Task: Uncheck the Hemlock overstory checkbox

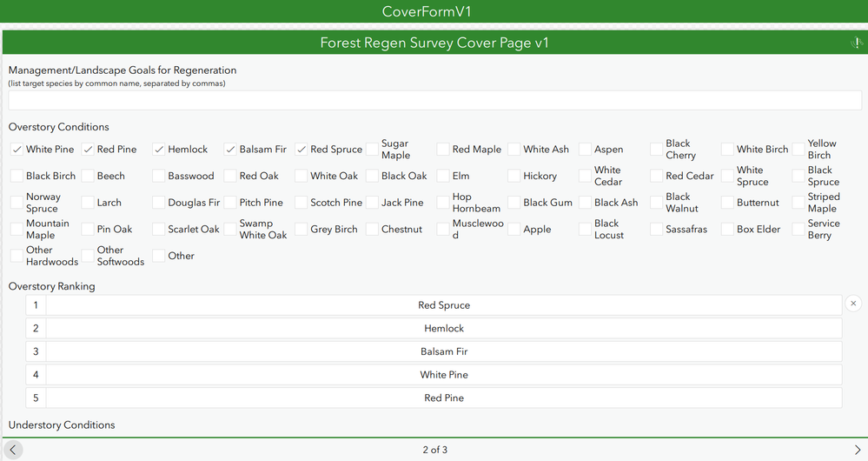Action: tap(159, 150)
